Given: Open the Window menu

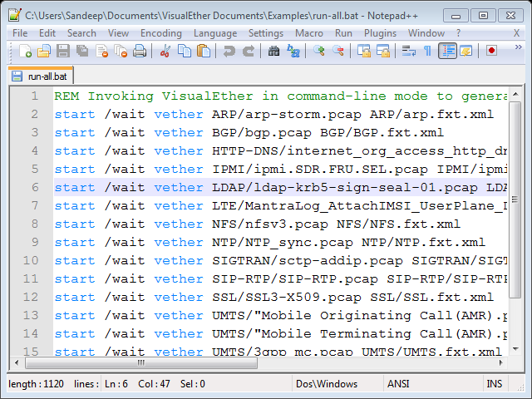Looking at the screenshot, I should [426, 33].
